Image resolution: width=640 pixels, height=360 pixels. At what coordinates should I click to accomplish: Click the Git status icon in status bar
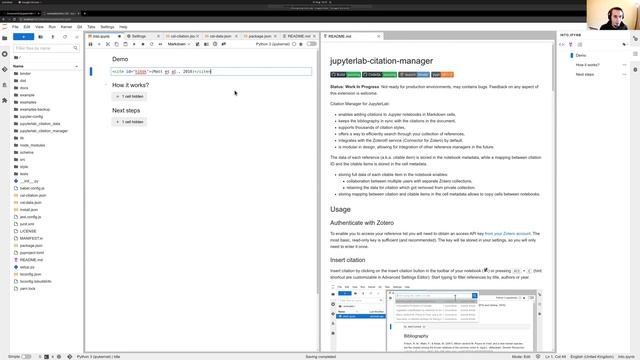(69, 357)
